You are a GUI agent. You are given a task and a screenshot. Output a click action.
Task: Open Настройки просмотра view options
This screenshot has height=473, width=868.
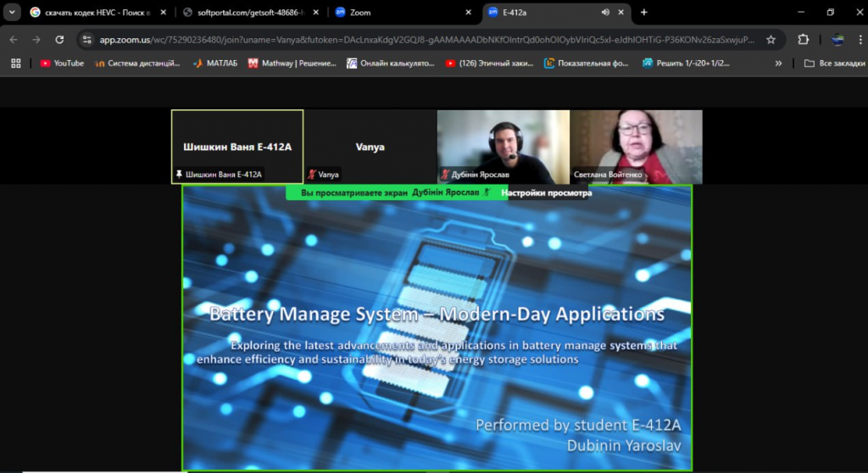(546, 193)
